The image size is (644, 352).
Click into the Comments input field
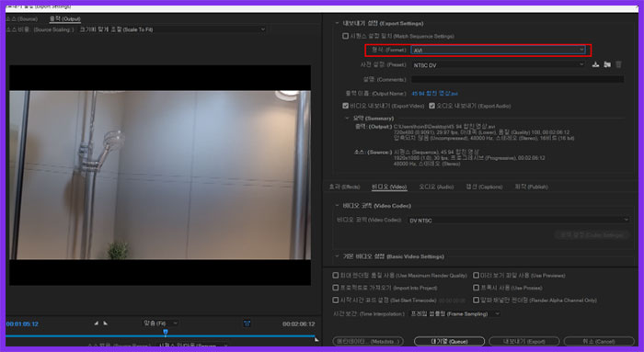[x=517, y=79]
